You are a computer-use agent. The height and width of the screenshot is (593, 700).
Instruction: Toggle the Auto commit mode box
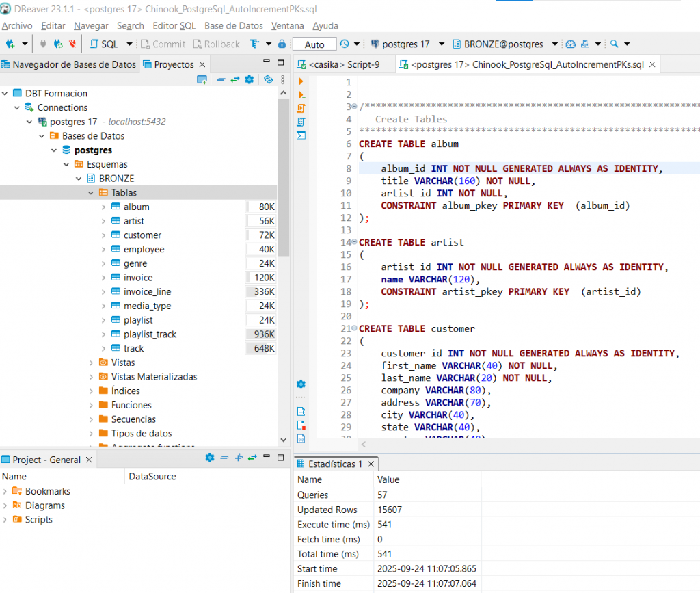[x=314, y=44]
